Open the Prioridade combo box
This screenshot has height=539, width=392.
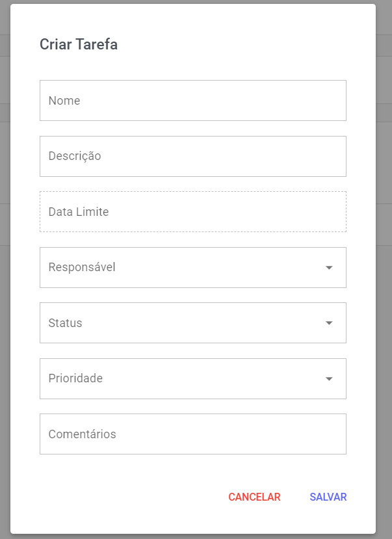192,379
